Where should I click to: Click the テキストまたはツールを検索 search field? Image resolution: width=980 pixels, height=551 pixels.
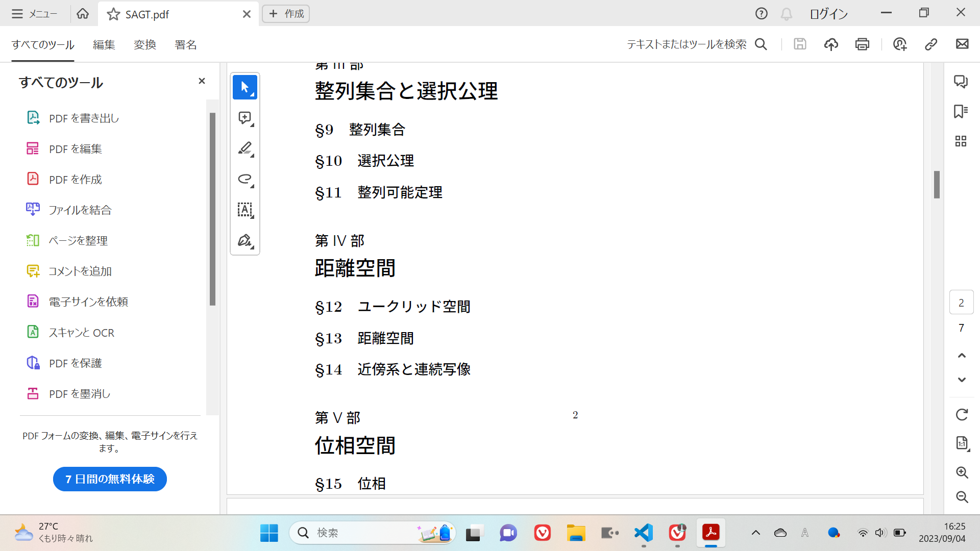pyautogui.click(x=697, y=44)
